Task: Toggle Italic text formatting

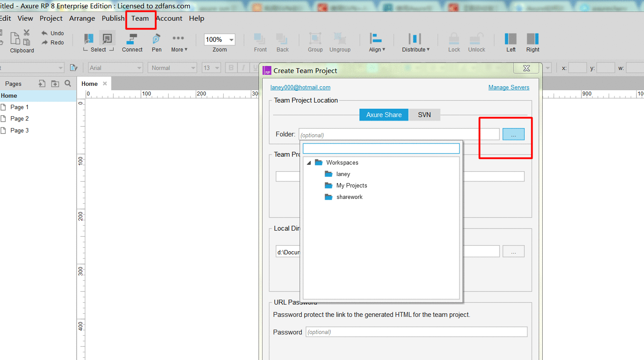Action: click(243, 68)
